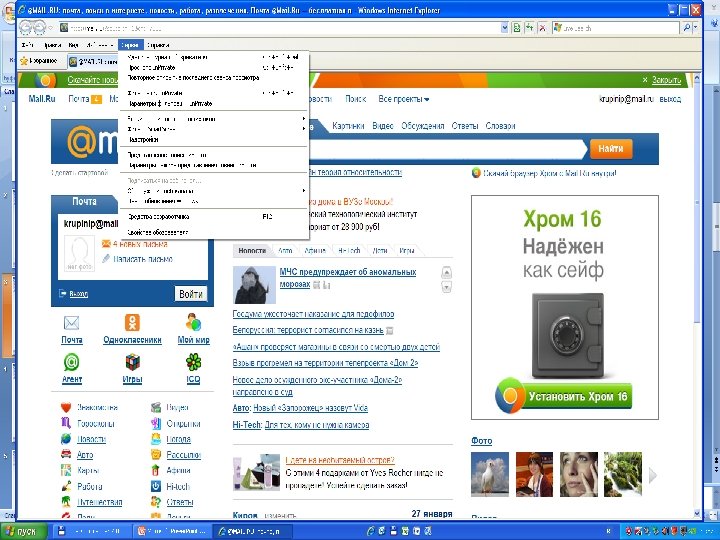
Task: Open the Почта envelope icon in services grid
Action: tap(71, 323)
